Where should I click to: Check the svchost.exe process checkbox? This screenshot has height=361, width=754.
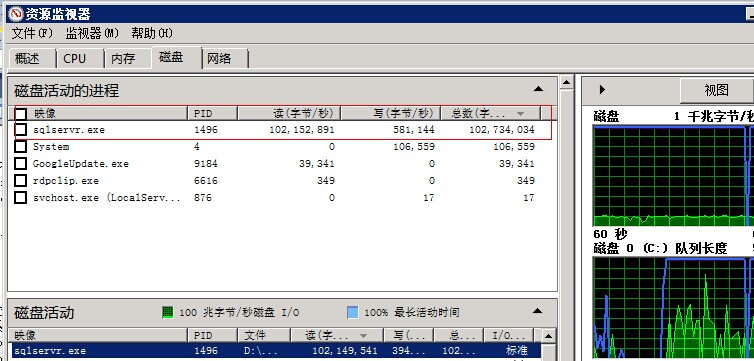[x=20, y=198]
